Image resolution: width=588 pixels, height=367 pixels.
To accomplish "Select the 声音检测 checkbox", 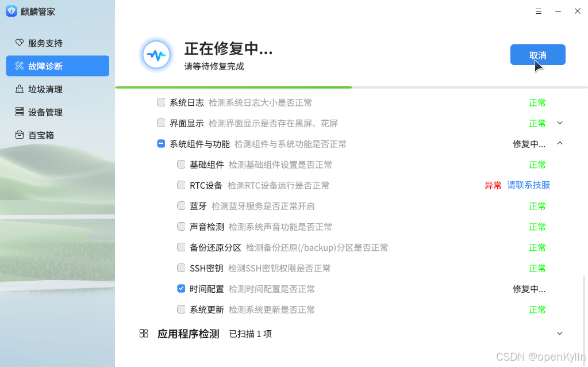I will click(x=181, y=226).
